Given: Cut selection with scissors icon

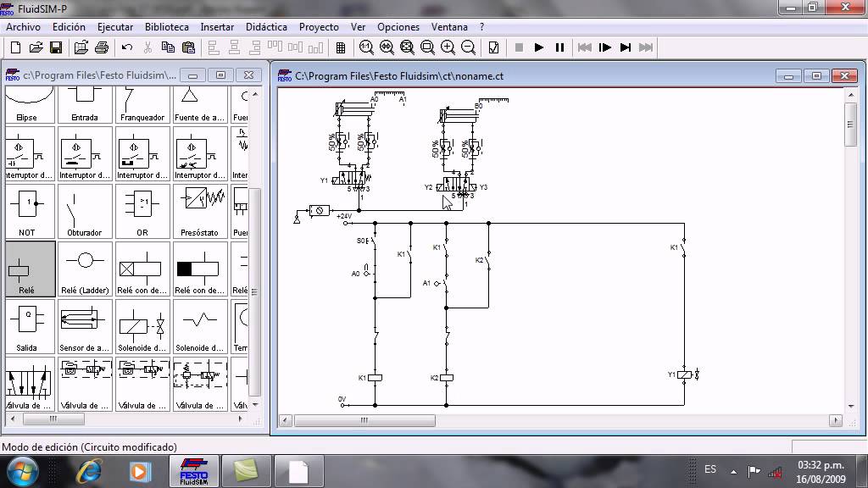Looking at the screenshot, I should 147,47.
